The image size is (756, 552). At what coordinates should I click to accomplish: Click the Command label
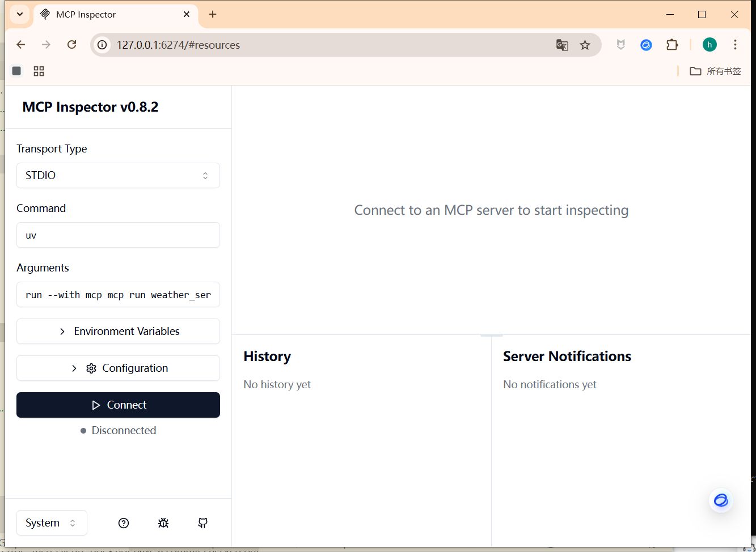(41, 208)
